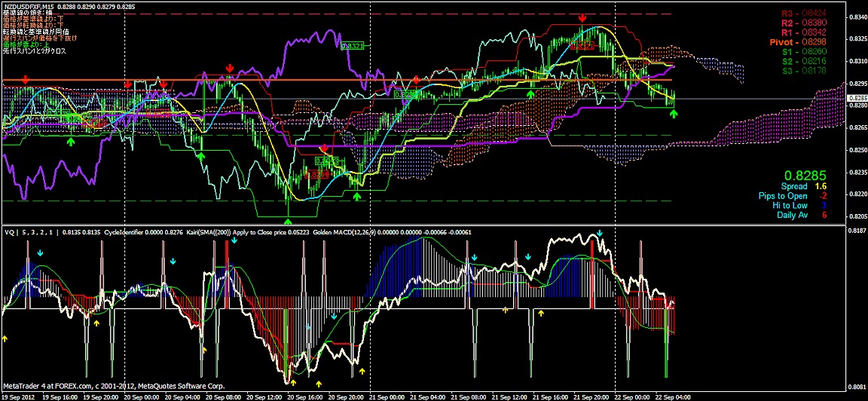Click the red down arrow above the 21 Sep 04:00 label
Image resolution: width=868 pixels, height=401 pixels.
click(416, 81)
